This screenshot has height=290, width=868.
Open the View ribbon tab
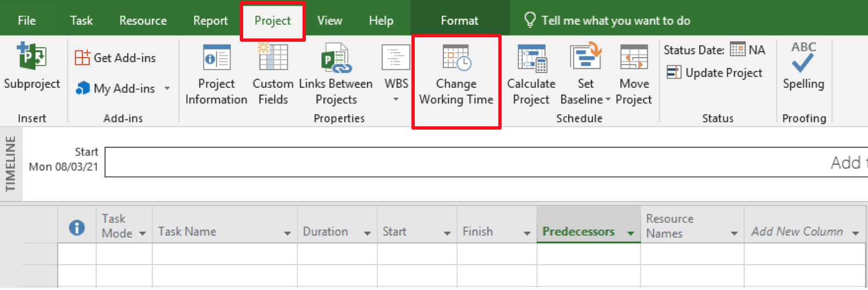(x=329, y=20)
